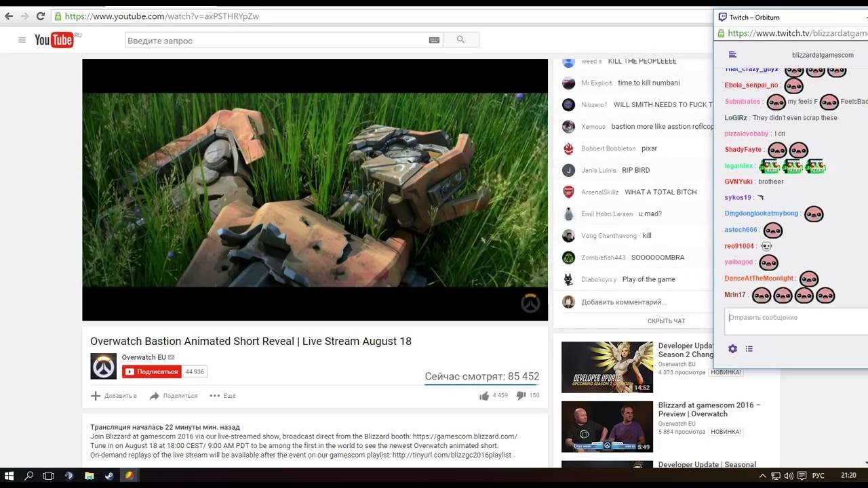Click Bobbert Bobbleton's chat avatar

click(x=568, y=148)
